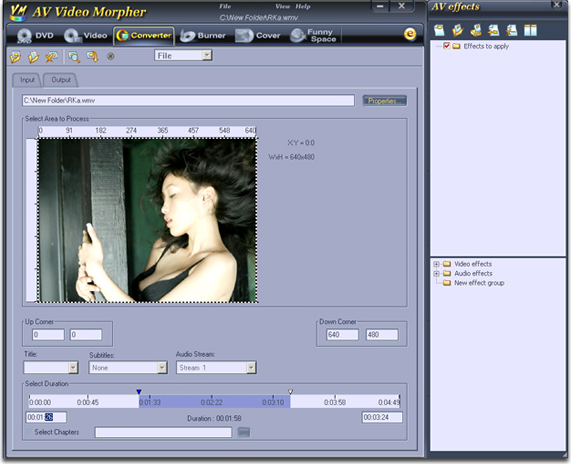Viewport: 571px width, 464px height.
Task: Click the 'Duration : 00:01:58' text
Action: 214,418
